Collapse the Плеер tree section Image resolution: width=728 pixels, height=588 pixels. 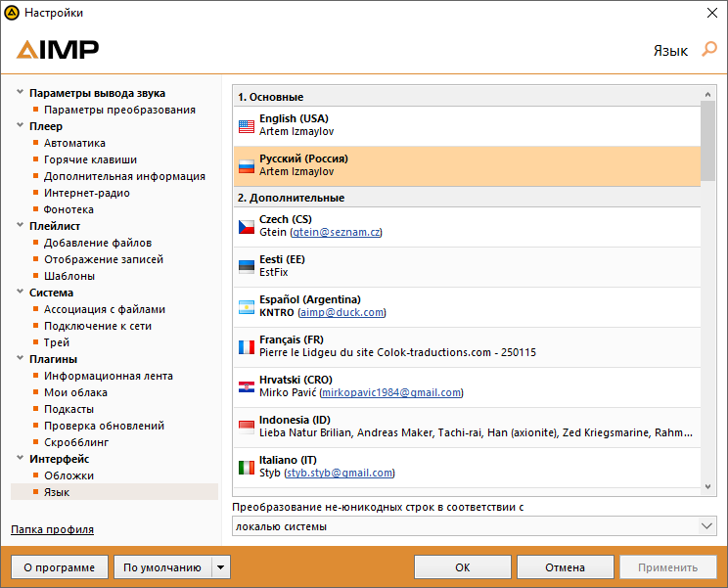coord(21,126)
